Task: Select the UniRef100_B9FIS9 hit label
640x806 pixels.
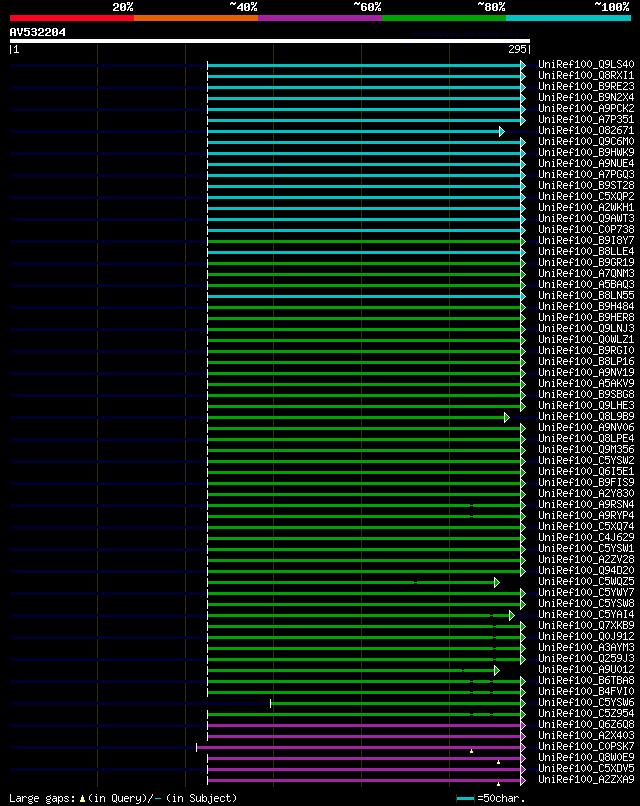Action: [x=586, y=483]
